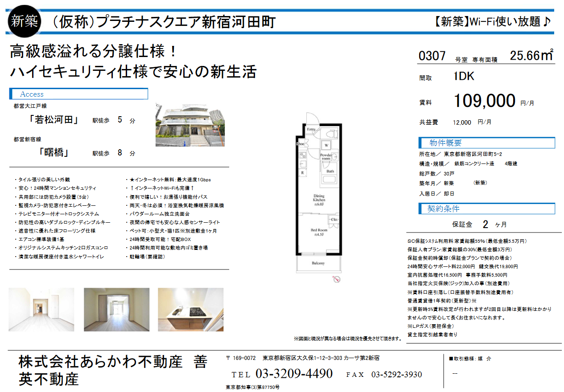The height and width of the screenshot is (392, 564).
Task: Click the 1DK floor plan drawing
Action: pyautogui.click(x=319, y=192)
